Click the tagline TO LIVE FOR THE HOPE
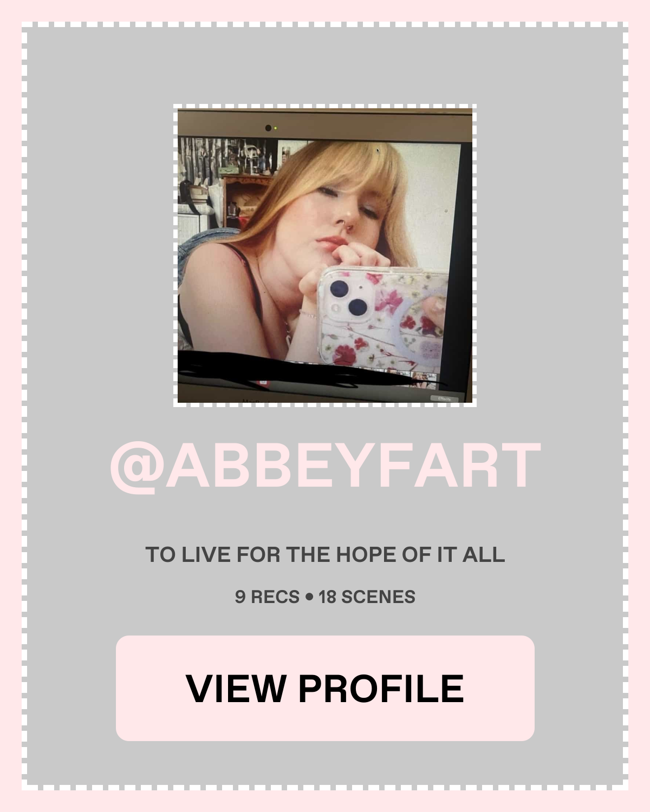 (325, 554)
